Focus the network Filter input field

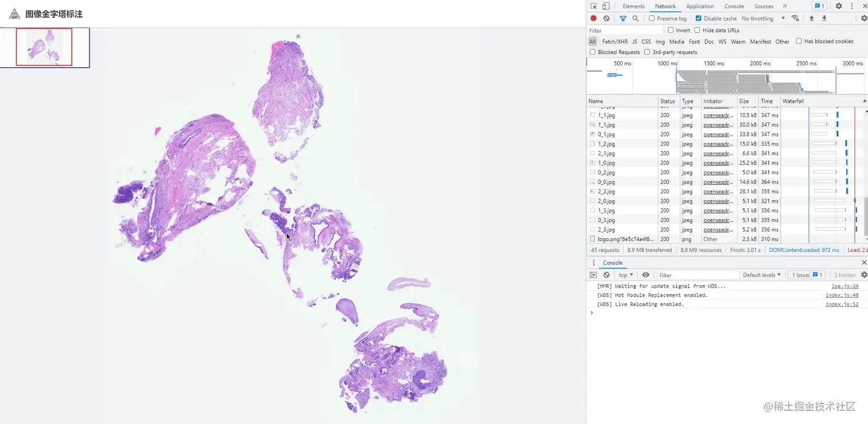(625, 30)
